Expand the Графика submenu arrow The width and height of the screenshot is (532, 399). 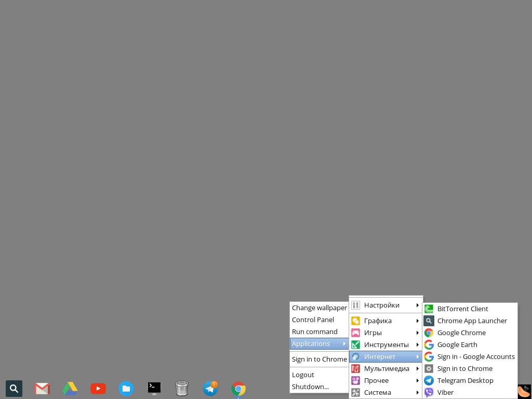417,321
